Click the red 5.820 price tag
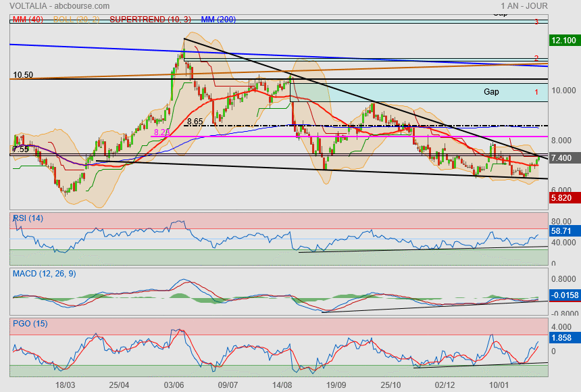Viewport: 581px width, 392px height. point(564,197)
